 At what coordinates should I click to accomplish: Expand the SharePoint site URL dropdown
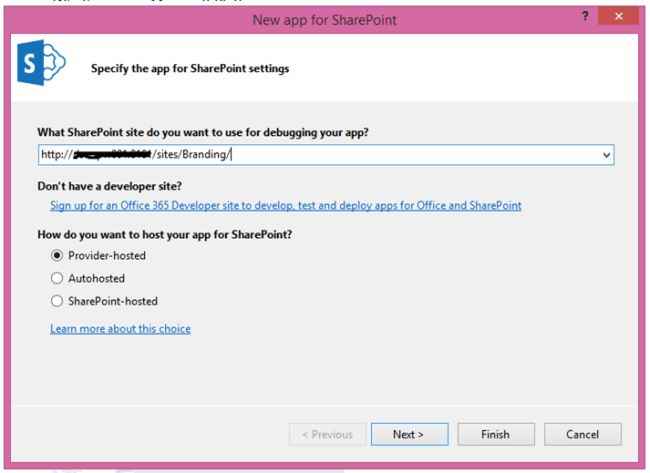point(606,155)
